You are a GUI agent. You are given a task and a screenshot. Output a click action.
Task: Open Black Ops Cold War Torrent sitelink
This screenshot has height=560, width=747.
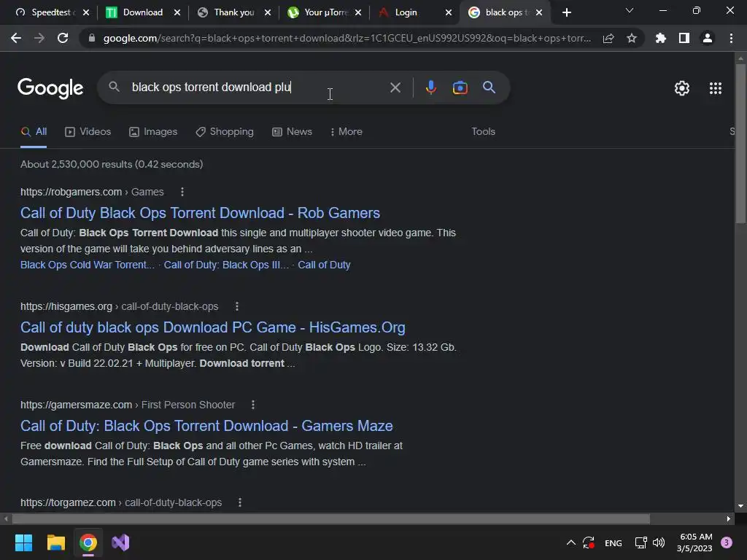(x=88, y=265)
